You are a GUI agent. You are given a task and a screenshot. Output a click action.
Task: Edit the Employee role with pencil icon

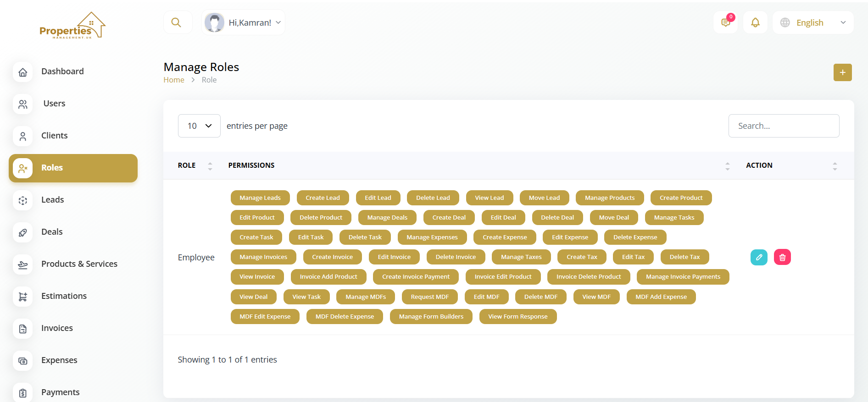click(759, 257)
